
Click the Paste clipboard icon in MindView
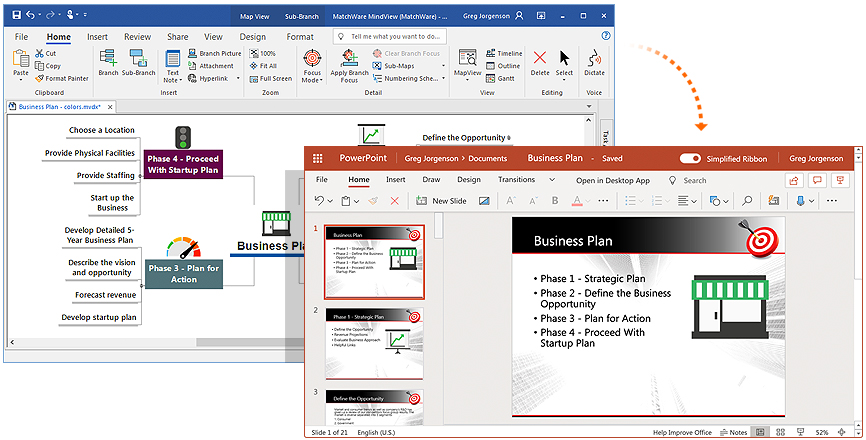(21, 58)
